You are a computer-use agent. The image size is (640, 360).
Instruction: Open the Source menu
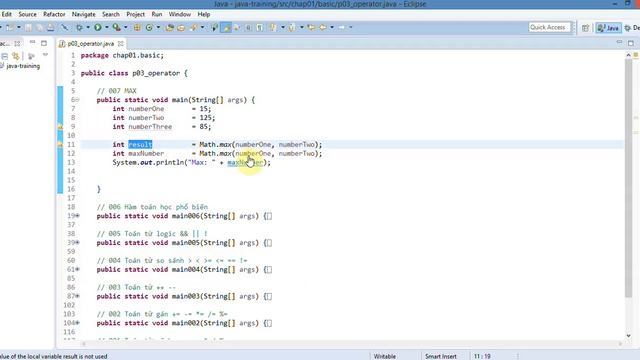tap(27, 14)
